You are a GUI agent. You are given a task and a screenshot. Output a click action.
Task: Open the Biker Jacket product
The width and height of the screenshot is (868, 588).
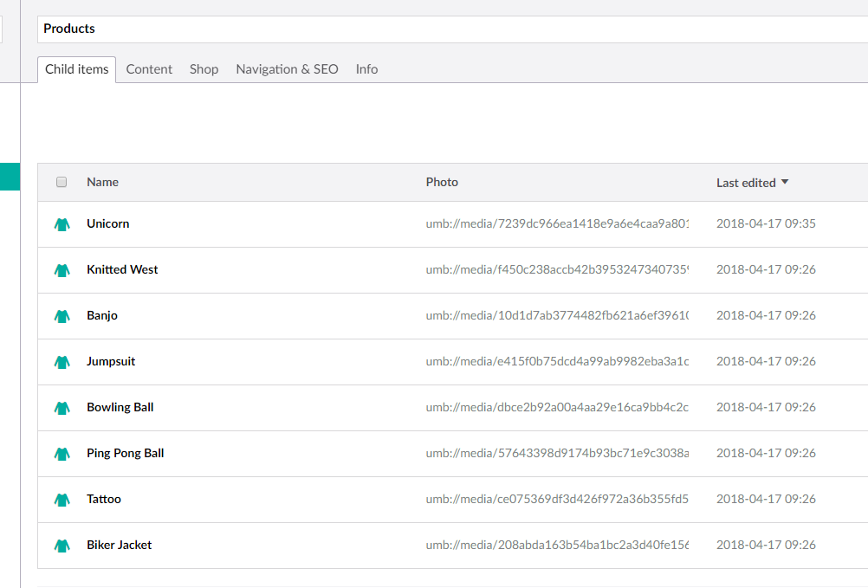tap(119, 545)
